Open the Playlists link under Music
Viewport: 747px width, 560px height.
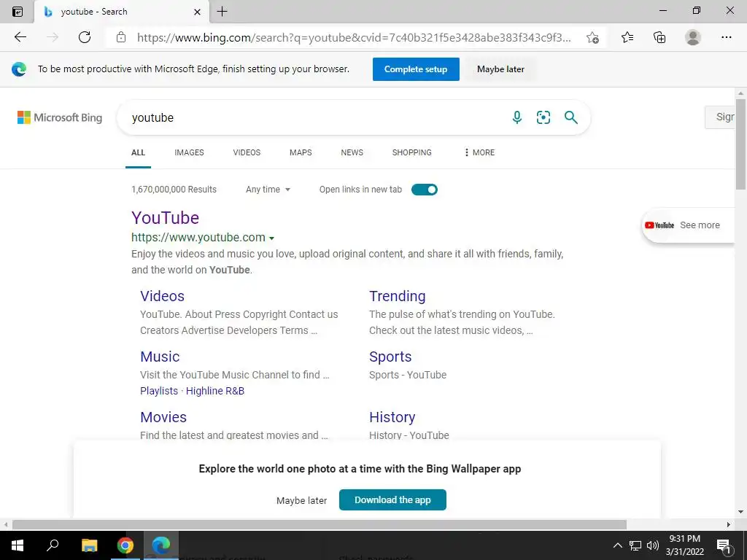(158, 391)
